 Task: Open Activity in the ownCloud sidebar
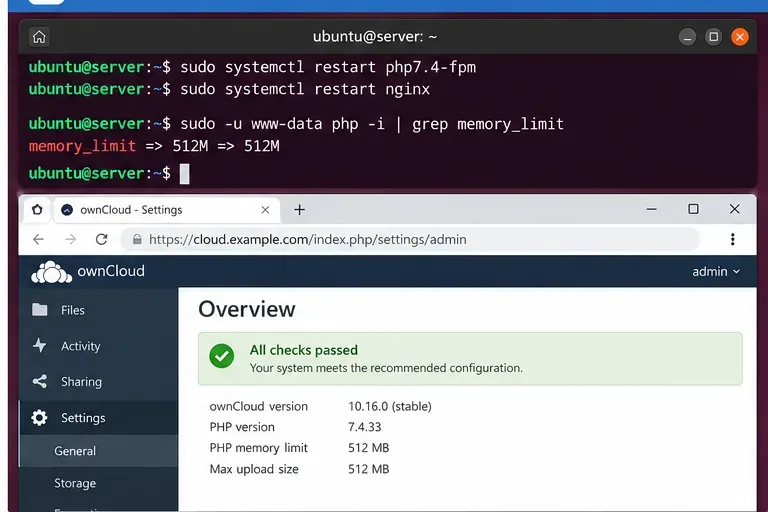[98, 346]
